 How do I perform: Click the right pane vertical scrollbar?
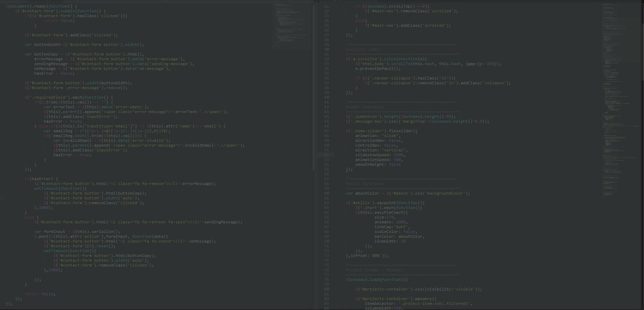click(x=642, y=41)
